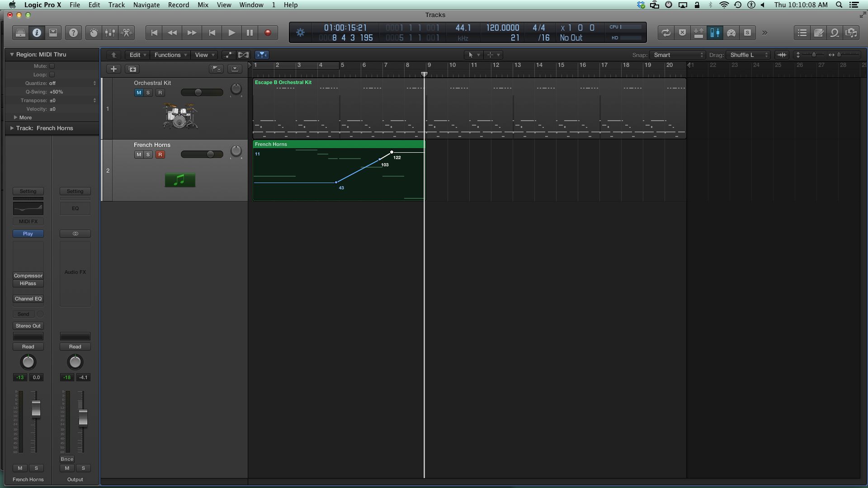Adjust the Orchestral Kit volume slider

[x=198, y=93]
